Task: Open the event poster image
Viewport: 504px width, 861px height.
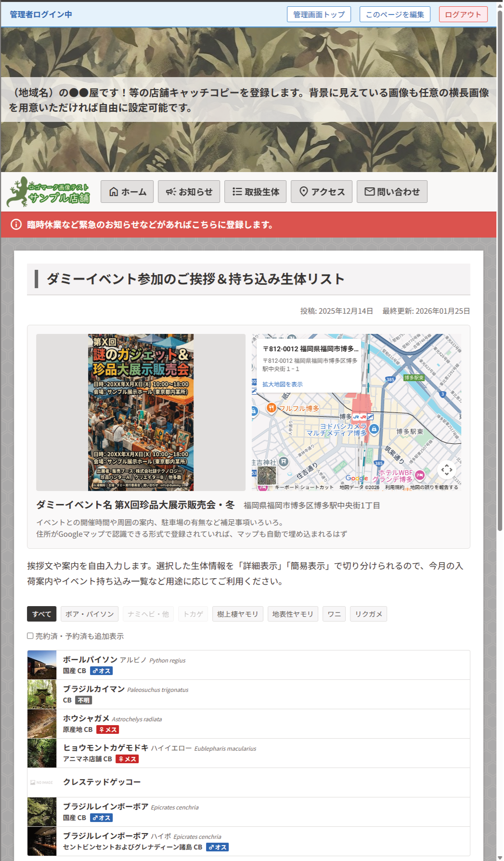Action: pyautogui.click(x=141, y=412)
